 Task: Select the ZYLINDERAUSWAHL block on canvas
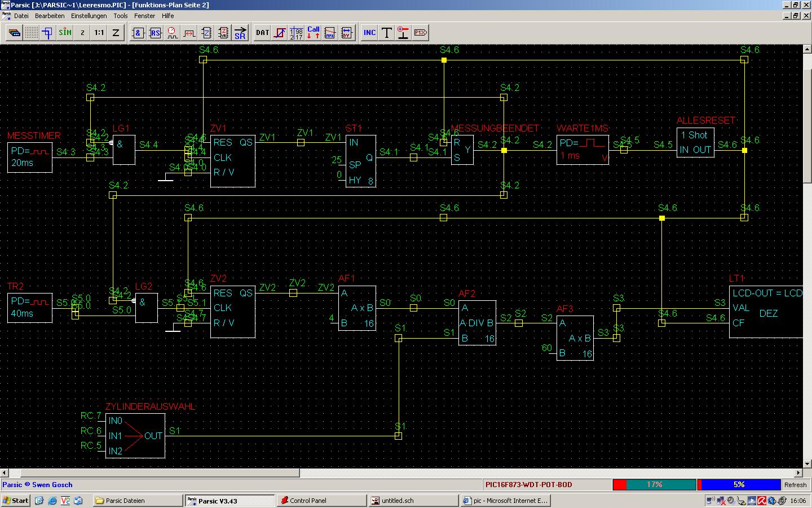135,436
